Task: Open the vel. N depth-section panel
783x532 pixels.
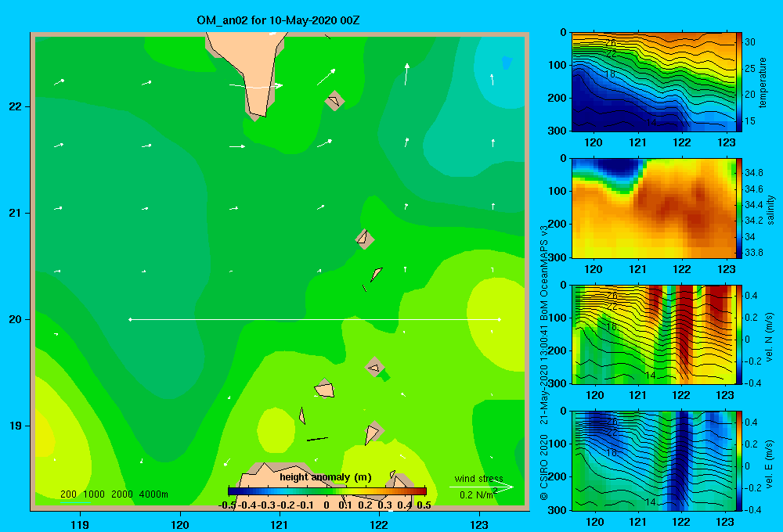Action: click(654, 334)
